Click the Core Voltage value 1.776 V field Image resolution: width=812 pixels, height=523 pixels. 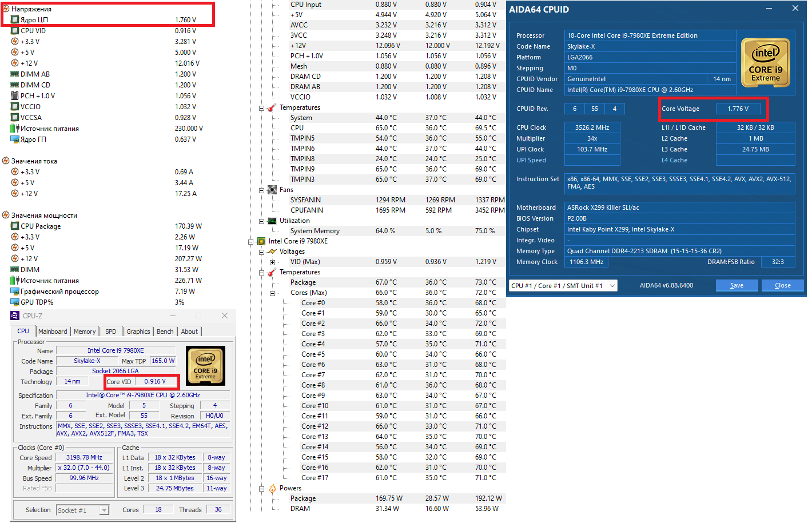(x=738, y=109)
